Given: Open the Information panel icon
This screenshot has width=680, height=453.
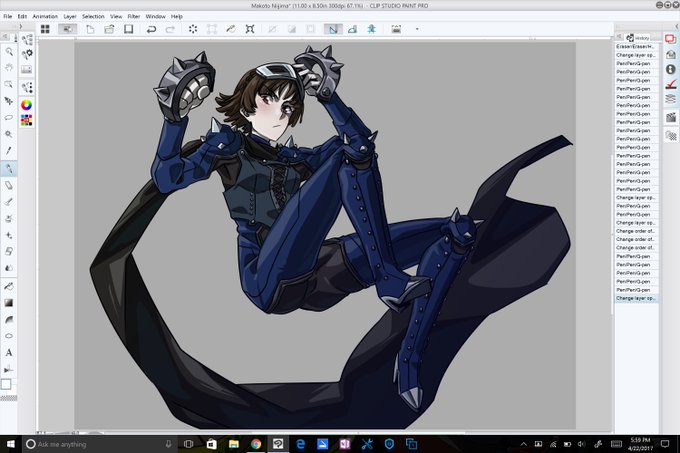Looking at the screenshot, I should (x=670, y=69).
